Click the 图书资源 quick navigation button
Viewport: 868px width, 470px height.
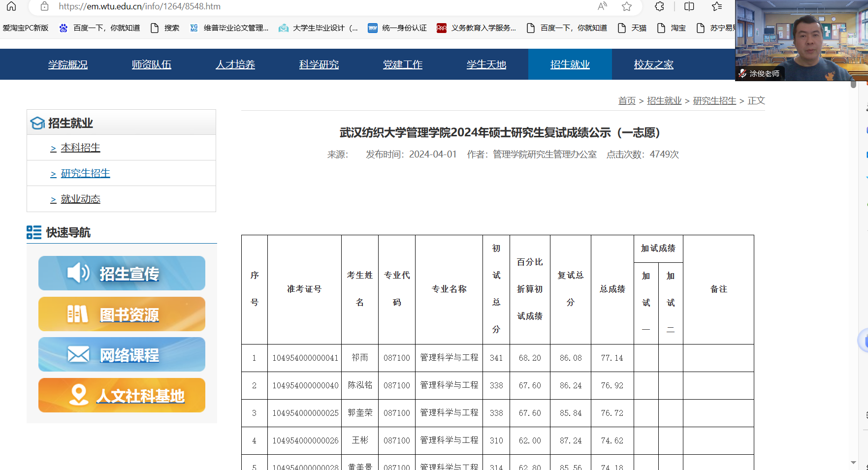click(122, 314)
